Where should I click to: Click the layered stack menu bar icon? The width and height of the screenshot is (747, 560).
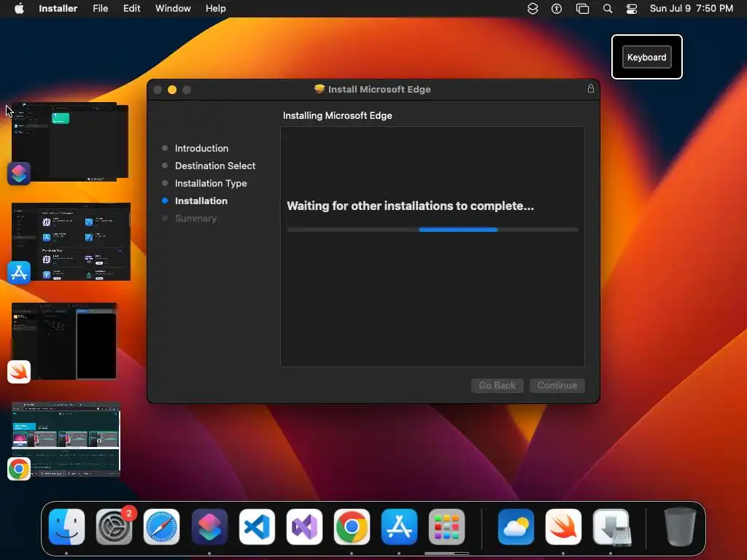click(x=533, y=9)
